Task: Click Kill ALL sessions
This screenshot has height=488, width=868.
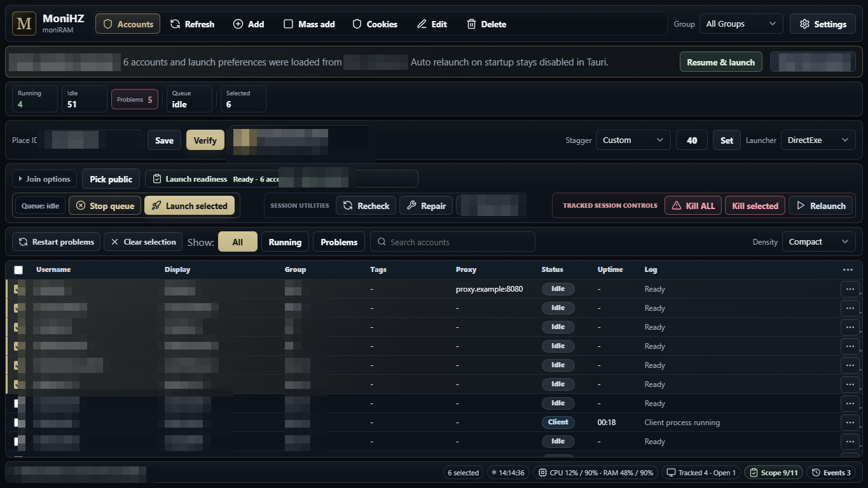Action: click(x=693, y=206)
